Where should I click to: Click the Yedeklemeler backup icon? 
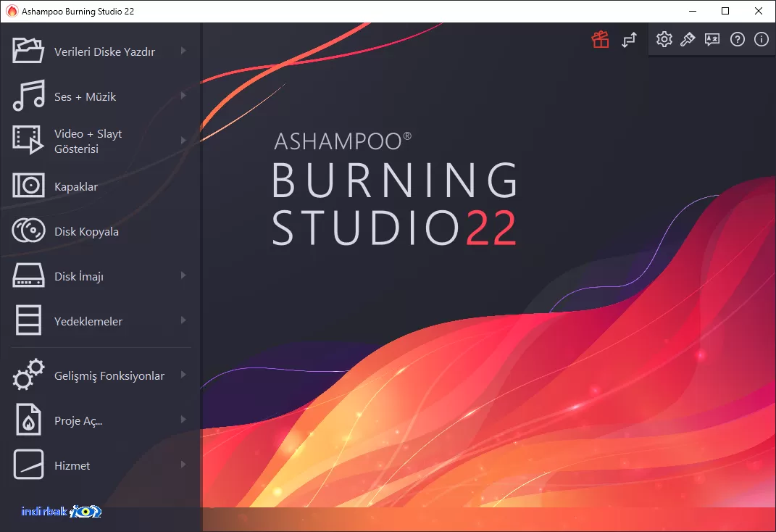[28, 320]
